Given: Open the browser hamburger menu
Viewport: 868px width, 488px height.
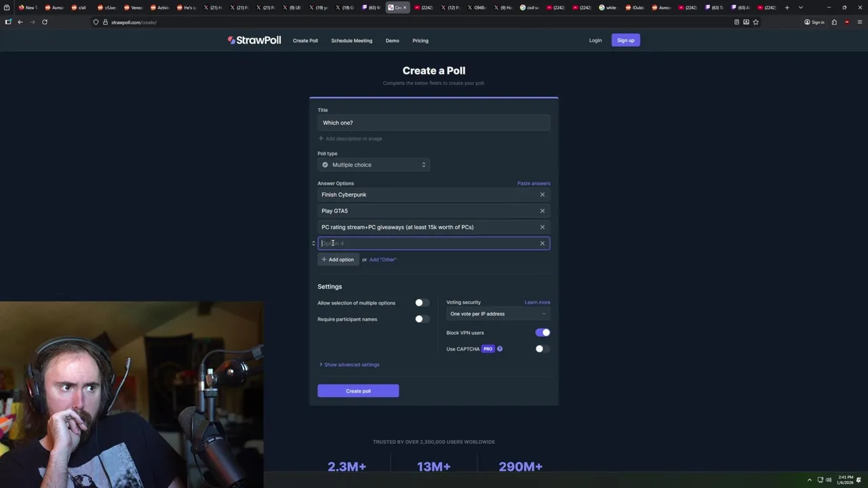Looking at the screenshot, I should [x=859, y=22].
